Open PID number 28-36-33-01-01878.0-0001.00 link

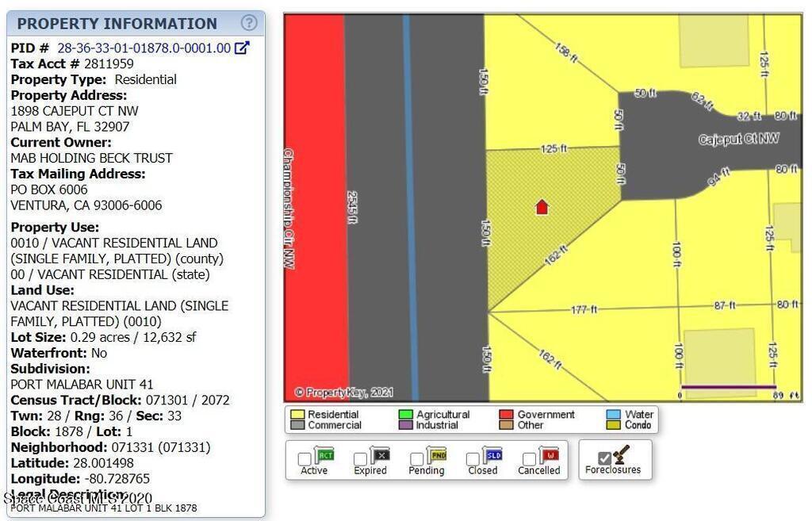tap(144, 48)
